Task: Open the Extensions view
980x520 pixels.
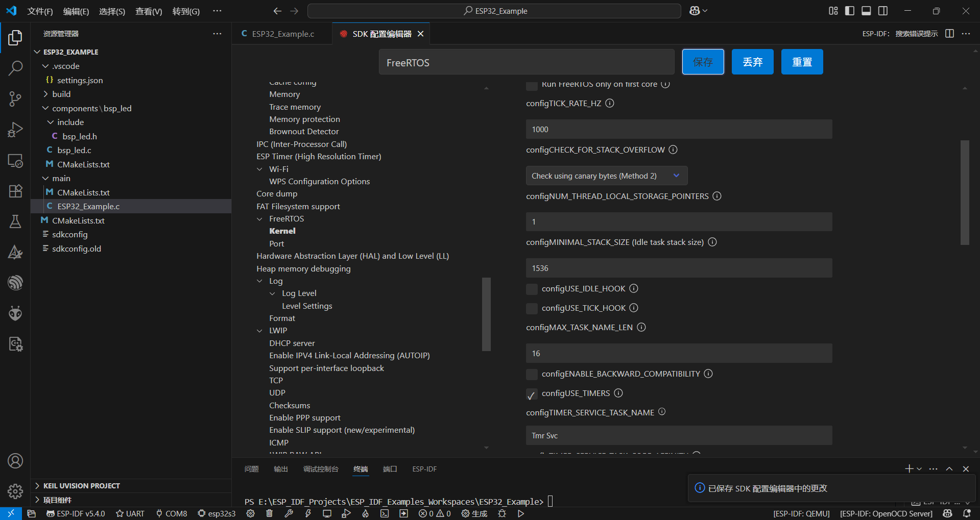Action: (15, 191)
